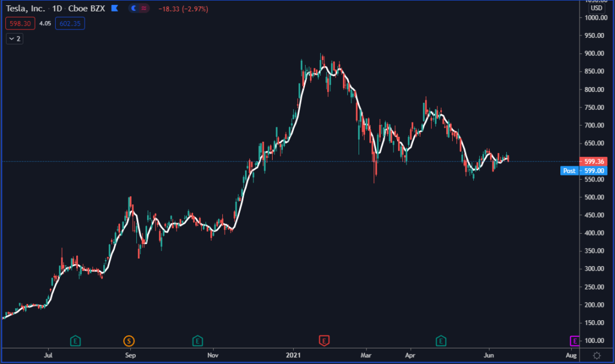
Task: Open chart settings gear in the bottom corner
Action: tap(596, 356)
